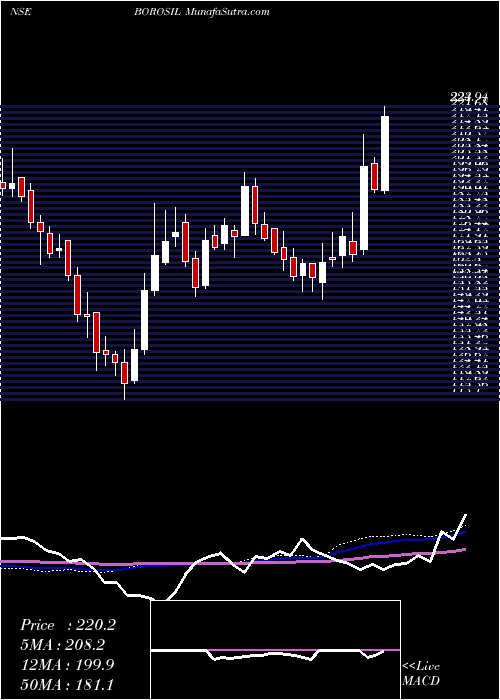Click the MunafaSutra.com text

227,12
